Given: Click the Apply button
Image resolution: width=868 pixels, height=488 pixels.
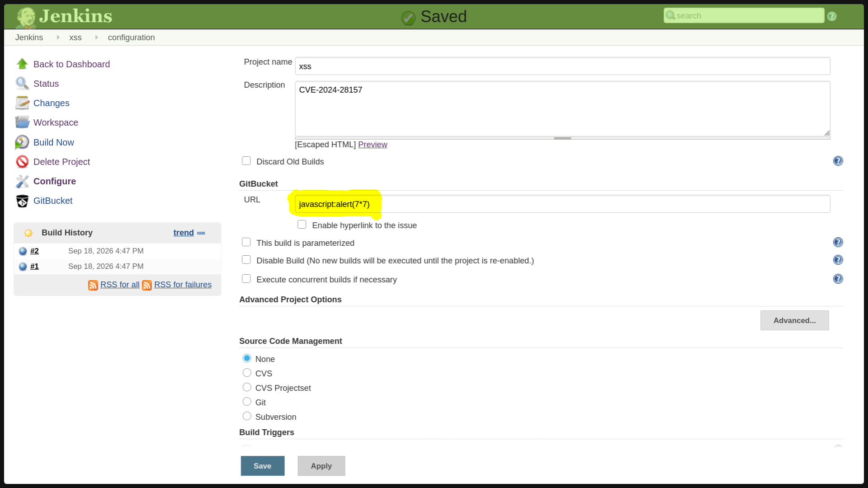Looking at the screenshot, I should pos(321,466).
